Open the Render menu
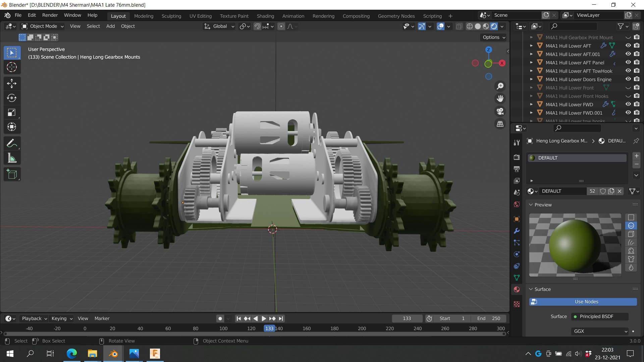 tap(50, 15)
